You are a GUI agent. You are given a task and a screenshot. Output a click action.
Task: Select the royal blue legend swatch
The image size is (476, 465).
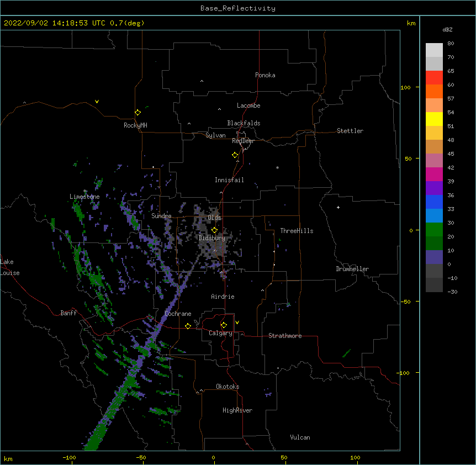[x=434, y=202]
